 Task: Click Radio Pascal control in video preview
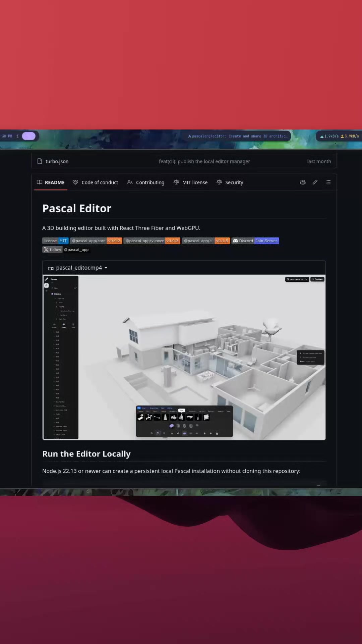point(297,279)
